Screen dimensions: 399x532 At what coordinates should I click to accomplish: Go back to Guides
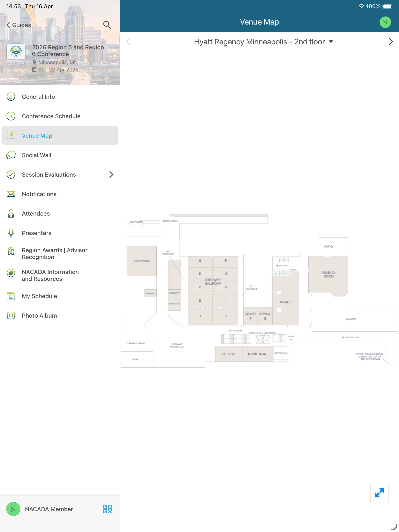pyautogui.click(x=19, y=25)
